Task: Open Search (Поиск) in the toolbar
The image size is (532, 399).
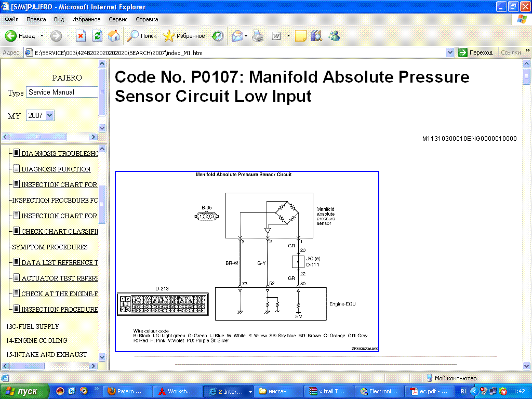Action: (x=141, y=36)
